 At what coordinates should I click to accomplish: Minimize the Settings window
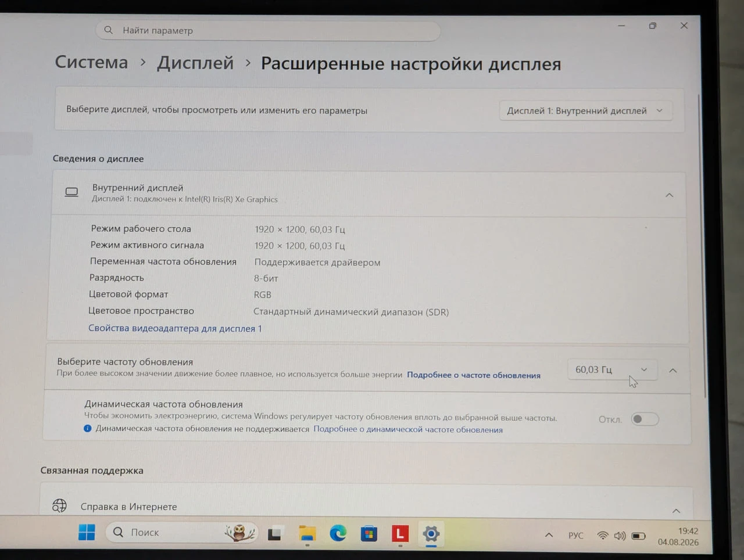point(621,26)
